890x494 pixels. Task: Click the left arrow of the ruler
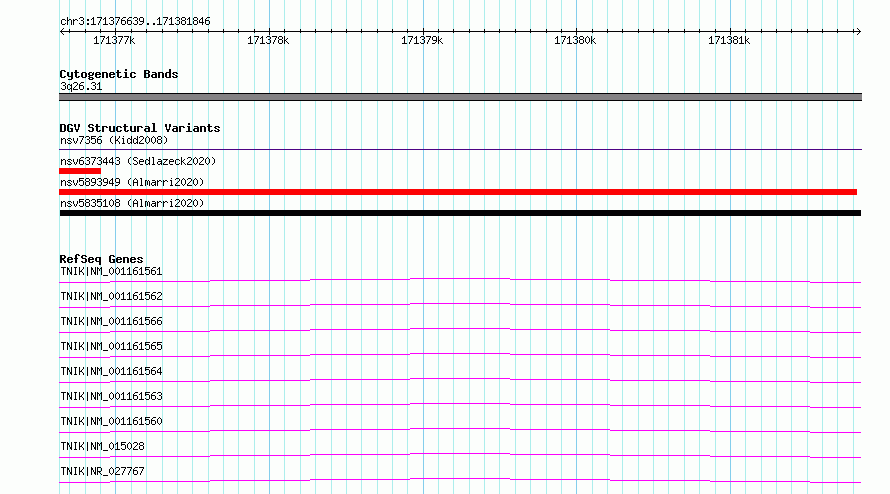click(x=63, y=31)
